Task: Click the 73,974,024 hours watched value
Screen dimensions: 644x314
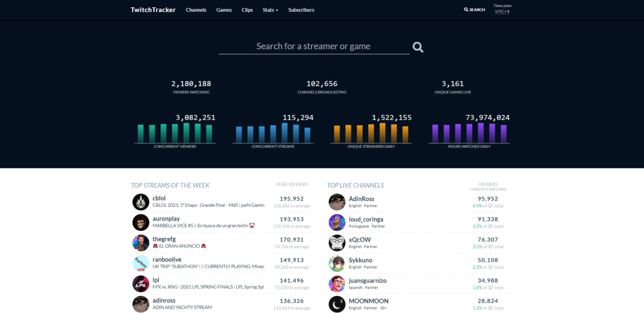Action: (488, 117)
